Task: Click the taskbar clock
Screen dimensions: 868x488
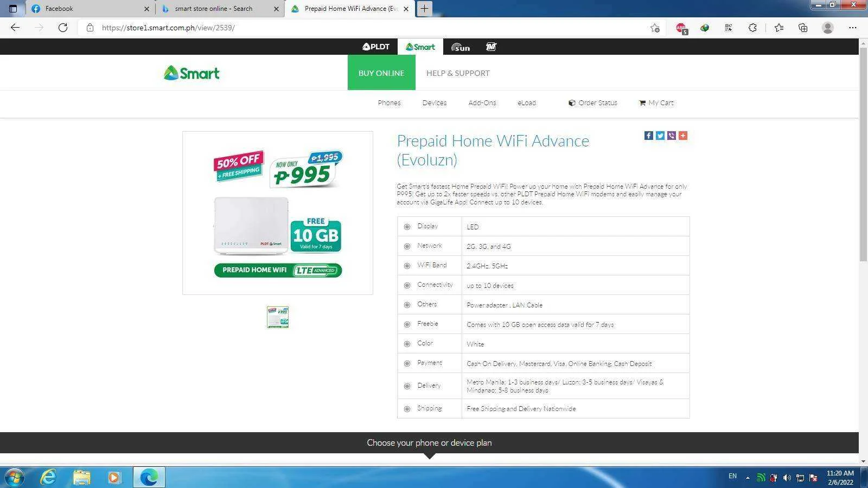Action: click(x=840, y=478)
